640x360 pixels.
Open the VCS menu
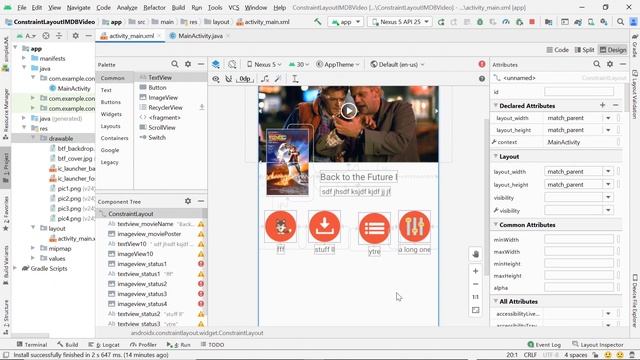[233, 7]
